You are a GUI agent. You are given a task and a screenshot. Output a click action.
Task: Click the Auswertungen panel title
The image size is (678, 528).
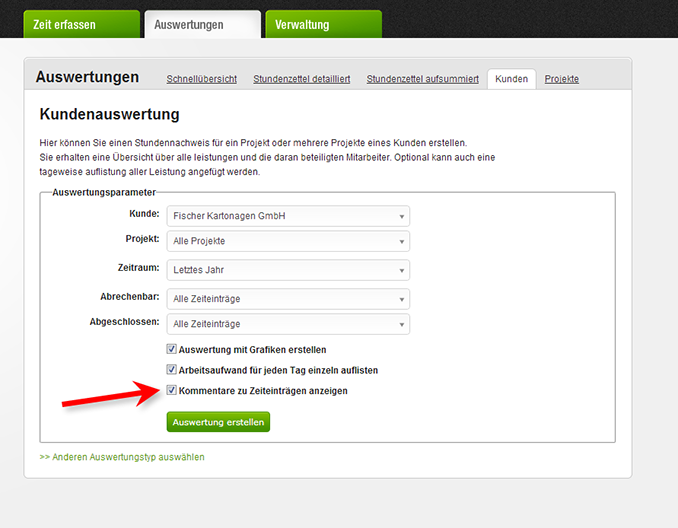coord(87,77)
